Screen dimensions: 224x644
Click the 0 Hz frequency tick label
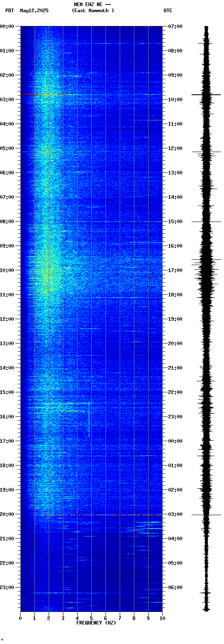tap(20, 618)
